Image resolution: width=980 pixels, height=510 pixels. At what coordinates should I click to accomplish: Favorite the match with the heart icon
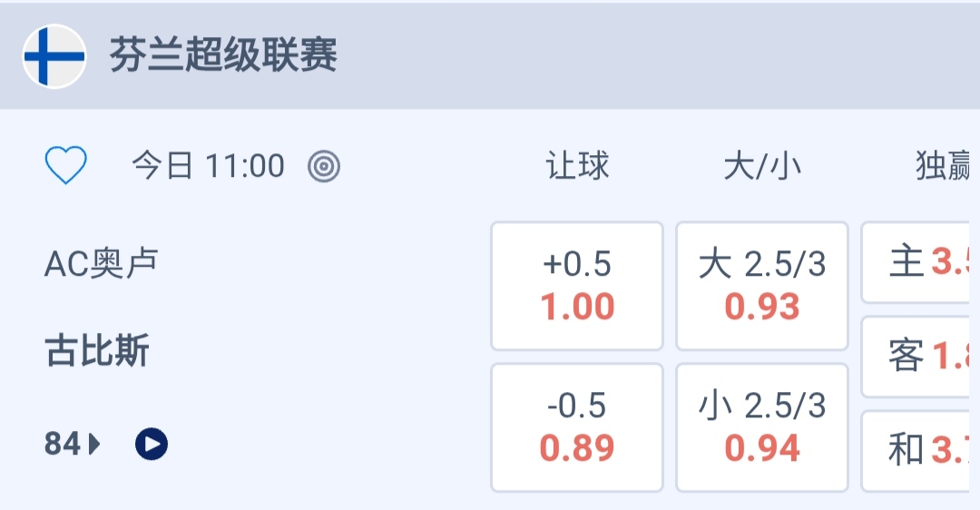(66, 166)
